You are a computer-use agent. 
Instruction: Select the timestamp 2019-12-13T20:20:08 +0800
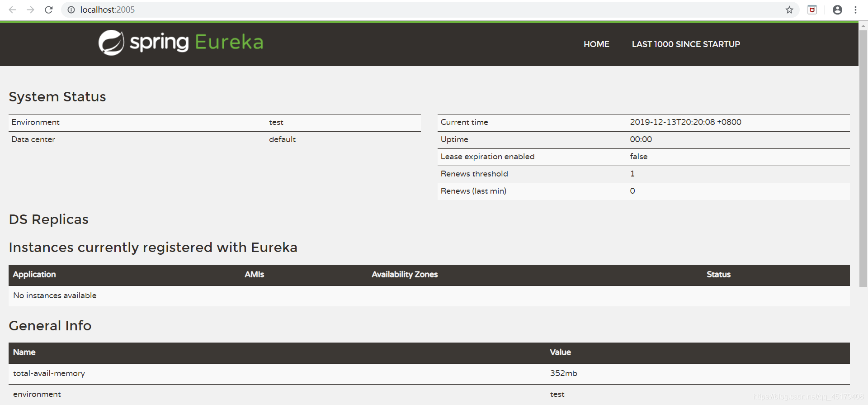[x=685, y=122]
